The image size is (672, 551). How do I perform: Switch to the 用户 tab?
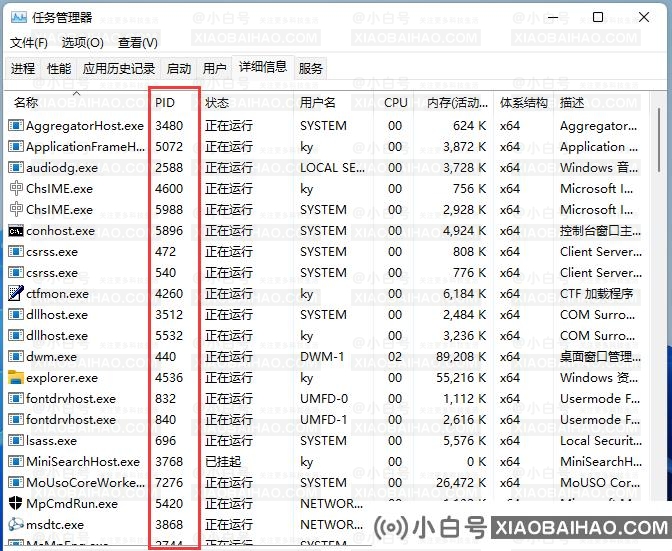click(x=214, y=69)
